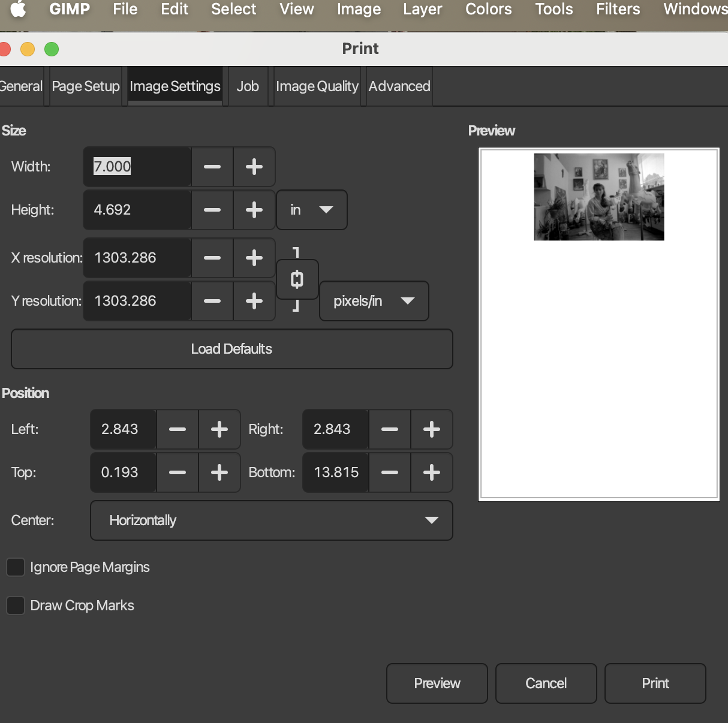The height and width of the screenshot is (723, 728).
Task: Increase the Bottom position value
Action: pos(432,472)
